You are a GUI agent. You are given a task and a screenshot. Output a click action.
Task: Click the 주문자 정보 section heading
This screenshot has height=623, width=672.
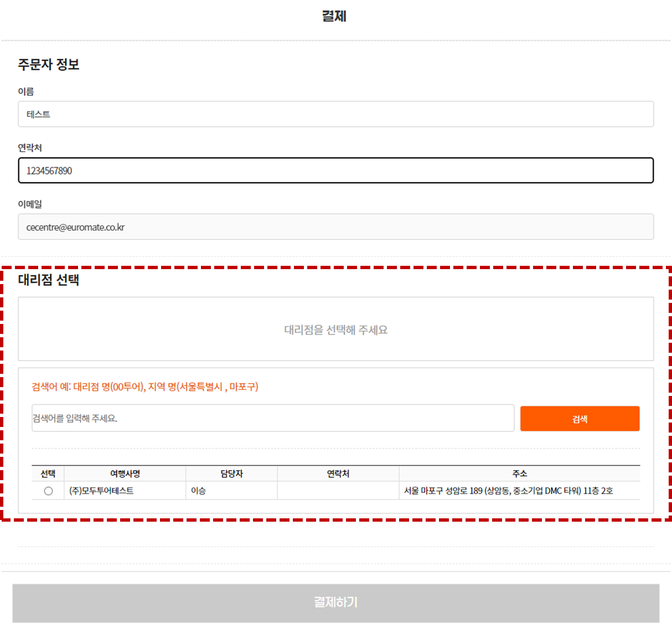49,64
